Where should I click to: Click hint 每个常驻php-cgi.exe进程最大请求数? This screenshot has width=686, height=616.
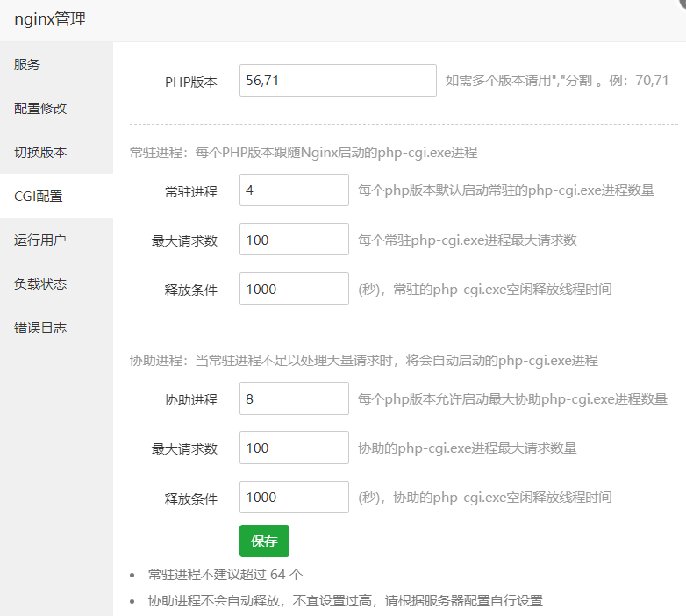(x=468, y=240)
